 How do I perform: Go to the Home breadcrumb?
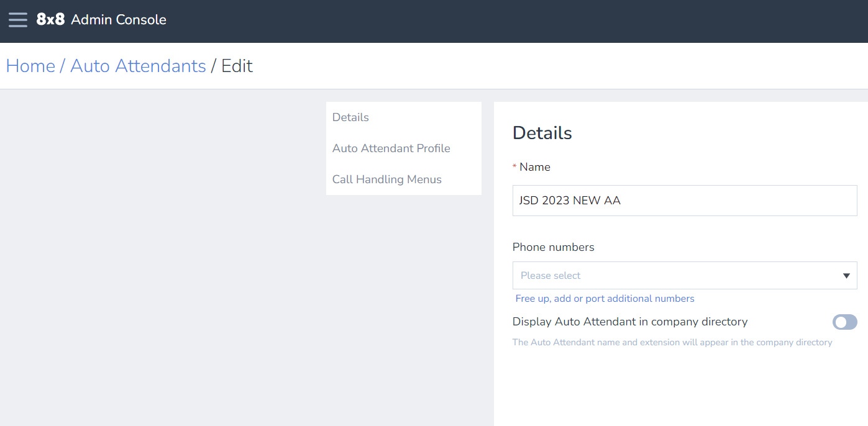[x=30, y=66]
